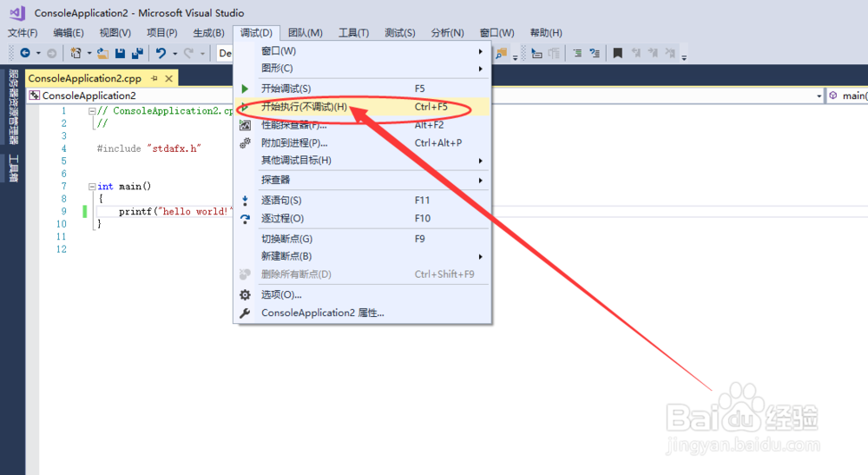This screenshot has height=475, width=868.
Task: Click the Clear All Bookmarks icon
Action: pyautogui.click(x=670, y=53)
